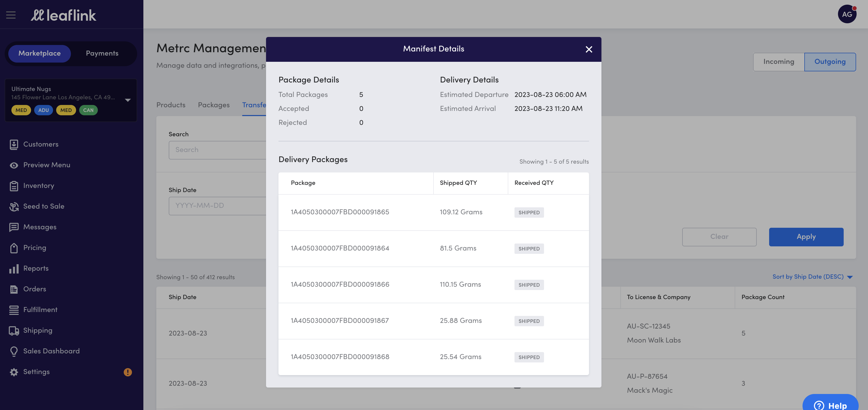Image resolution: width=868 pixels, height=410 pixels.
Task: Open Orders in the sidebar
Action: click(x=35, y=289)
